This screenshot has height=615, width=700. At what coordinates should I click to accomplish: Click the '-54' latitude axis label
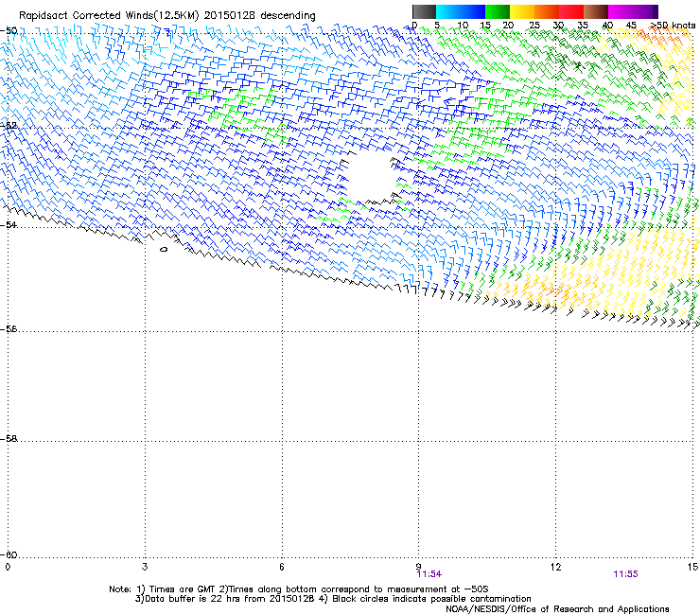9,224
